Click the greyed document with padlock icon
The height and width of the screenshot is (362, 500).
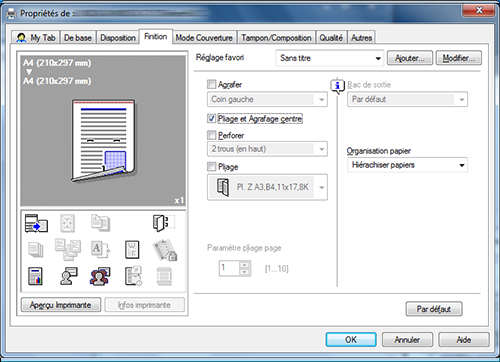click(165, 250)
